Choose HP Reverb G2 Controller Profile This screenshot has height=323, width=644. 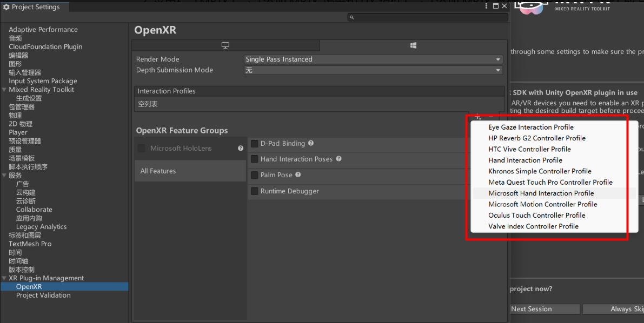(x=537, y=138)
